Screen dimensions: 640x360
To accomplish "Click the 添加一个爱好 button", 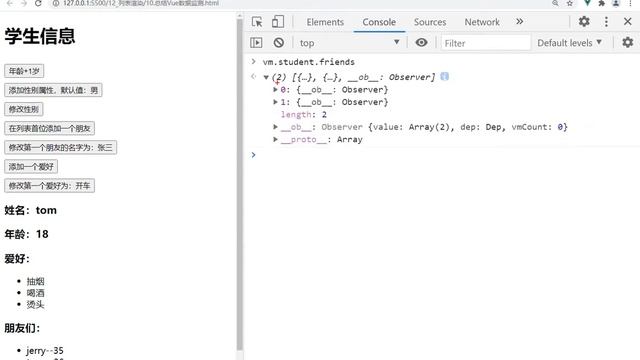I will 31,167.
